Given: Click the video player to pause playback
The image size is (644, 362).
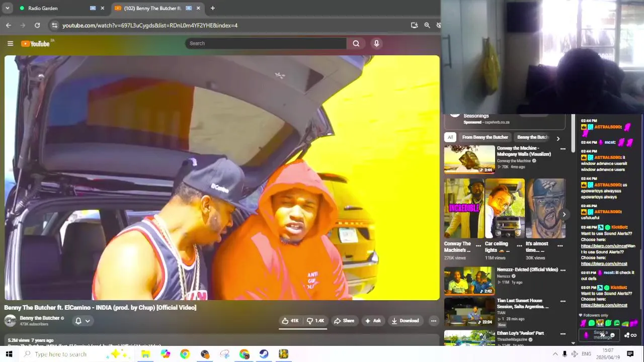Looking at the screenshot, I should coord(222,177).
